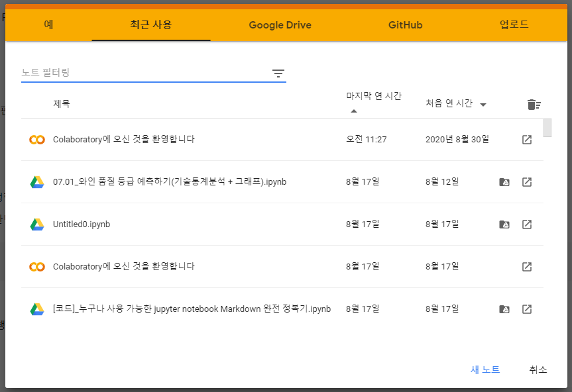
Task: Open 07.01_와인 품질 등급 예측하기 notebook
Action: click(x=170, y=181)
